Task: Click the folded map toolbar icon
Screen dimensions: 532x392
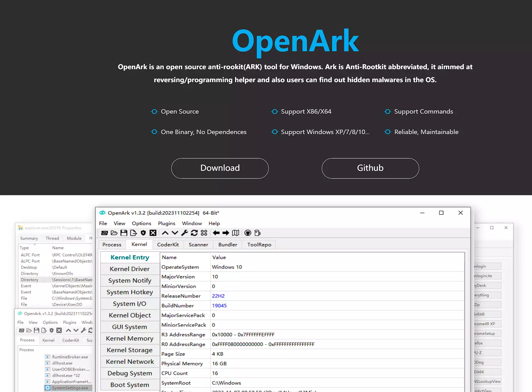Action: pos(236,233)
